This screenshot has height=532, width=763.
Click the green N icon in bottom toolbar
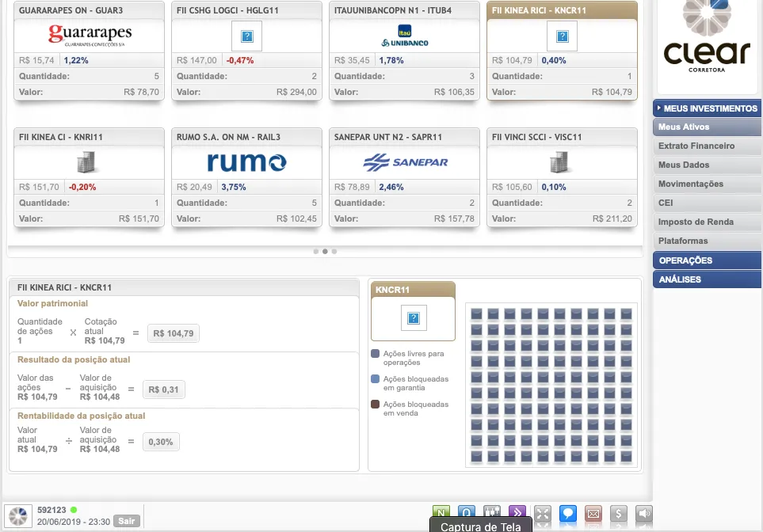point(441,513)
